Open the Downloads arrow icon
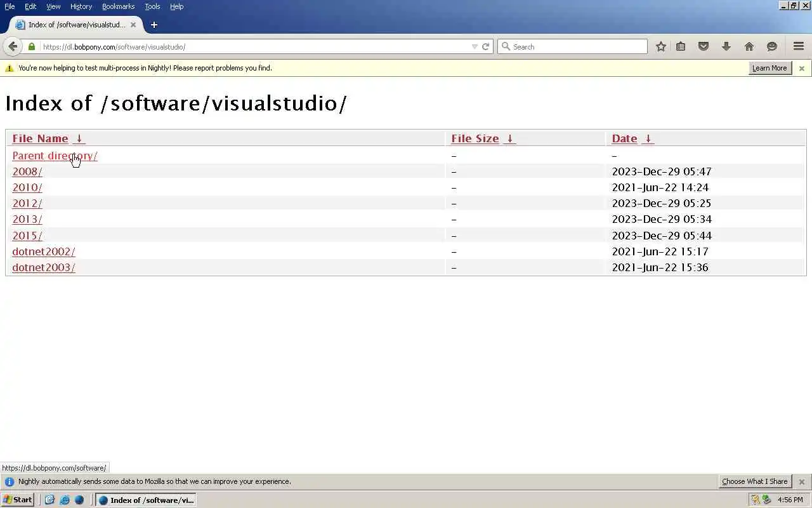This screenshot has height=508, width=812. pos(726,46)
